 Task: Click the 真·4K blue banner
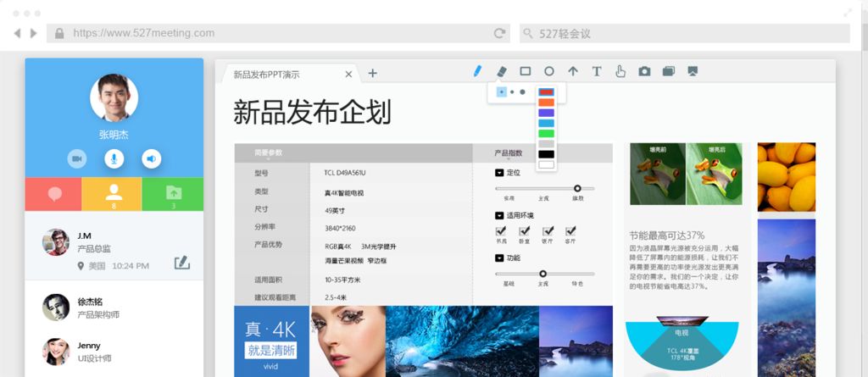(x=271, y=341)
